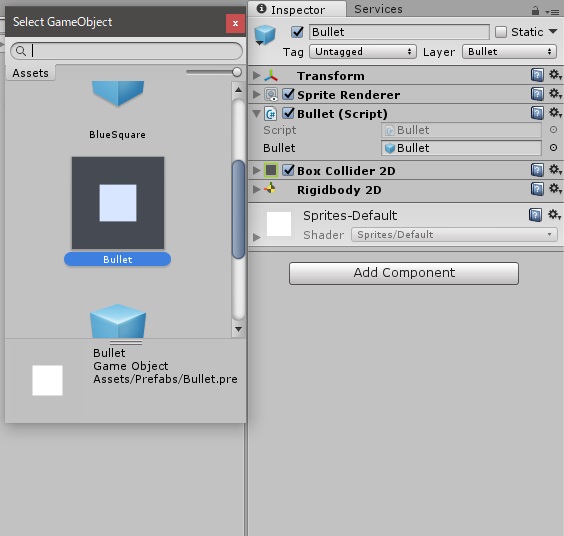Click the highlighted Bullet asset label
Screen dimensions: 564x536
(117, 259)
